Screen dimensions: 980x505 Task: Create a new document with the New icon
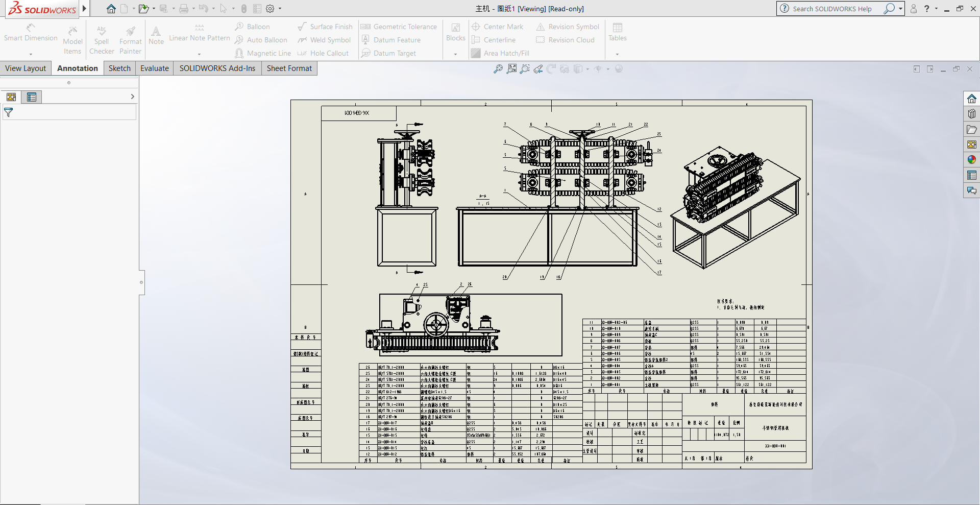pyautogui.click(x=124, y=9)
